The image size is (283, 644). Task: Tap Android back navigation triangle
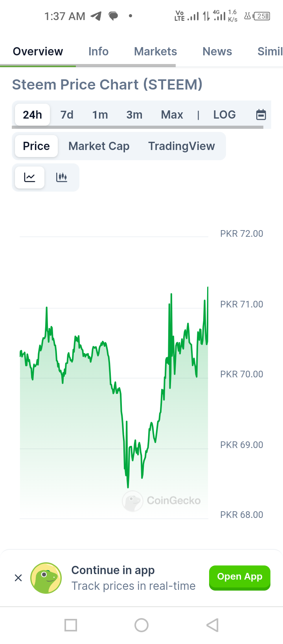coord(212,625)
